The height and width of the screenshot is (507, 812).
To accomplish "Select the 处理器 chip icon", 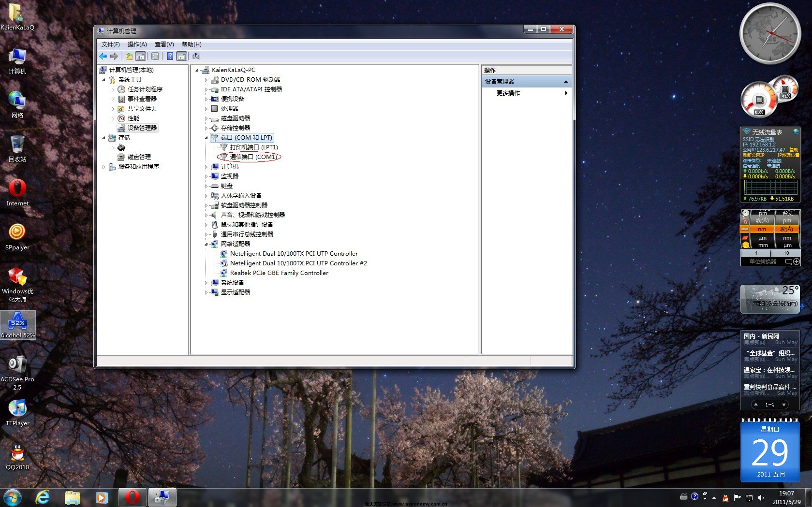I will click(215, 109).
